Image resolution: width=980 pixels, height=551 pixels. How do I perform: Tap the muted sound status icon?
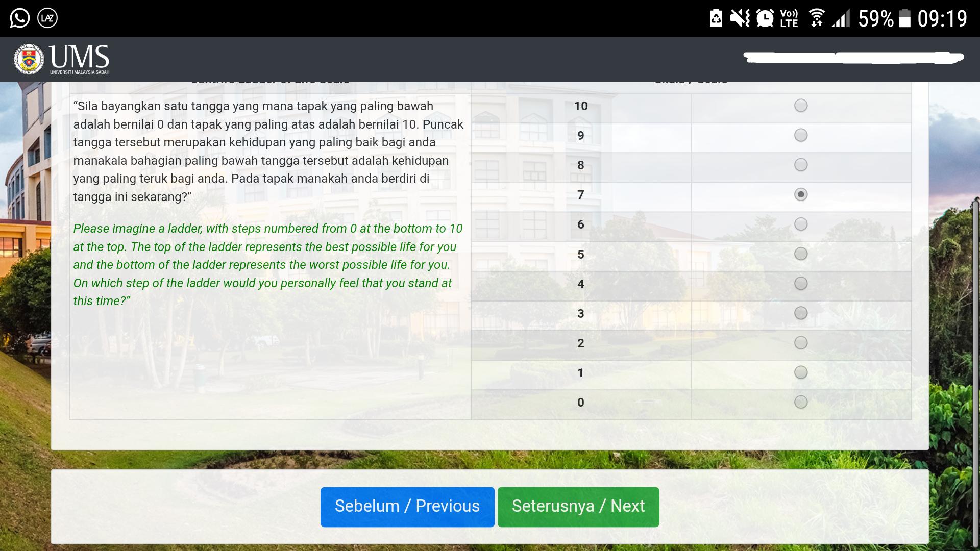(740, 18)
